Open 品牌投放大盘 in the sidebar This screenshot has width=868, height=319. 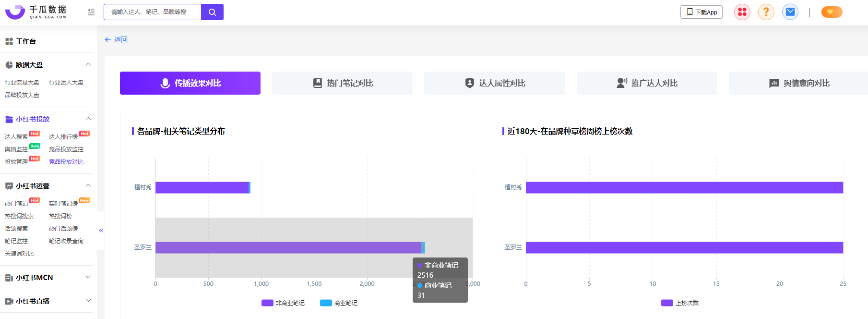coord(22,95)
